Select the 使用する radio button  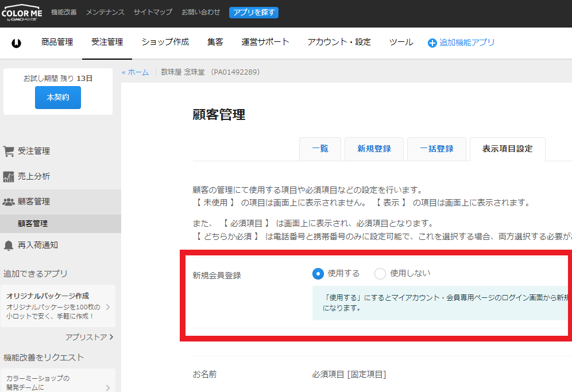[x=318, y=274]
